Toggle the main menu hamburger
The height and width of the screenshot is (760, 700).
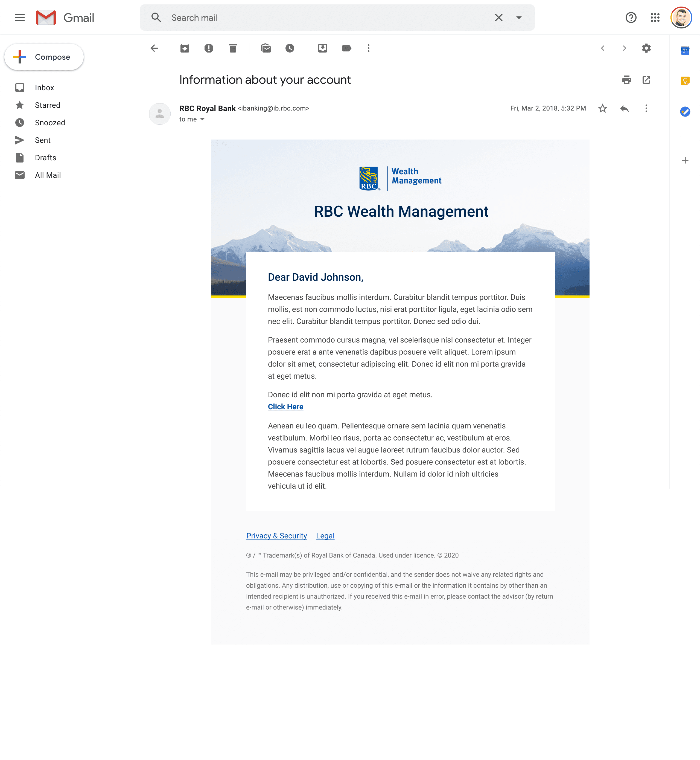click(20, 18)
